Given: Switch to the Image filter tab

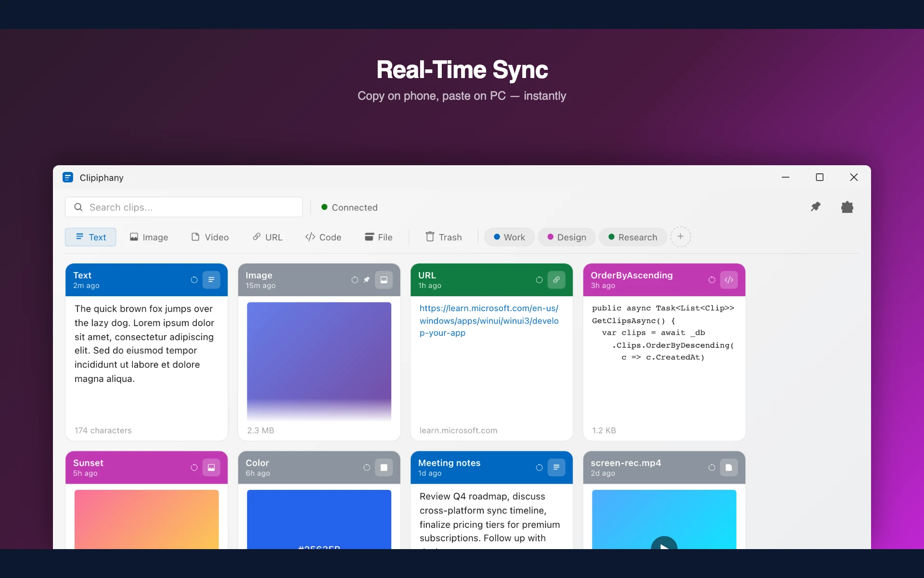Looking at the screenshot, I should click(149, 237).
